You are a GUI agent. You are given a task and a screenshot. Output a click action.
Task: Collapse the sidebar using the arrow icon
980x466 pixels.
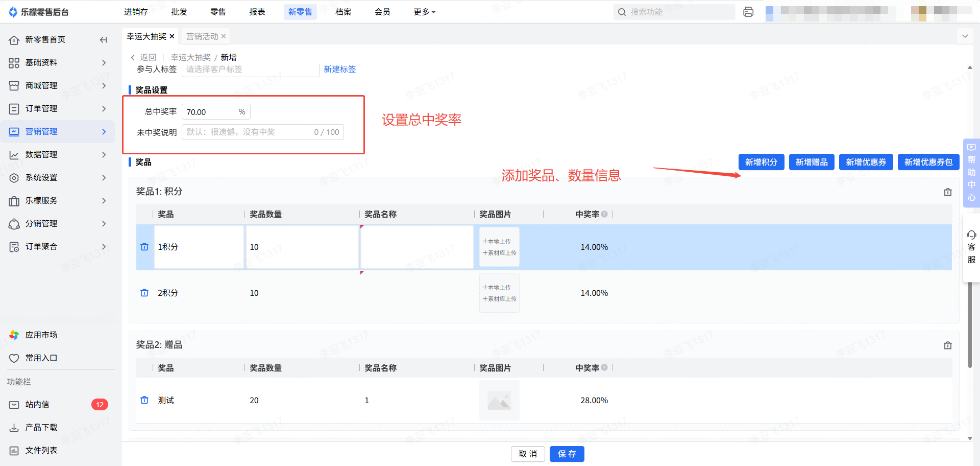[104, 40]
